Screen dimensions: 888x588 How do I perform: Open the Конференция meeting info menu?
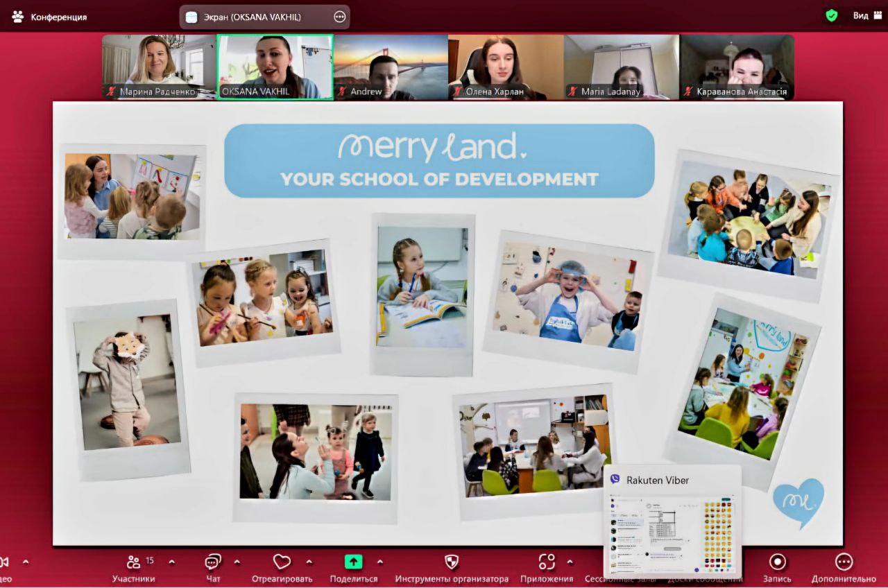pyautogui.click(x=49, y=17)
